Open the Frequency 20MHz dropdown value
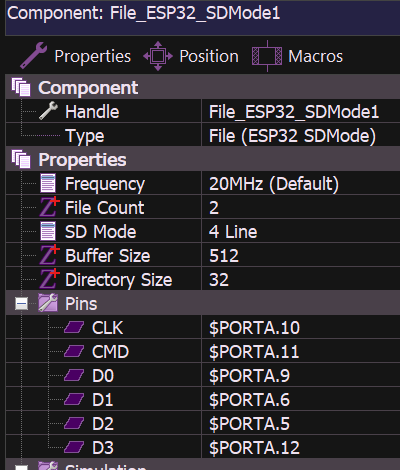Viewport: 400px width, 470px height. [301, 184]
